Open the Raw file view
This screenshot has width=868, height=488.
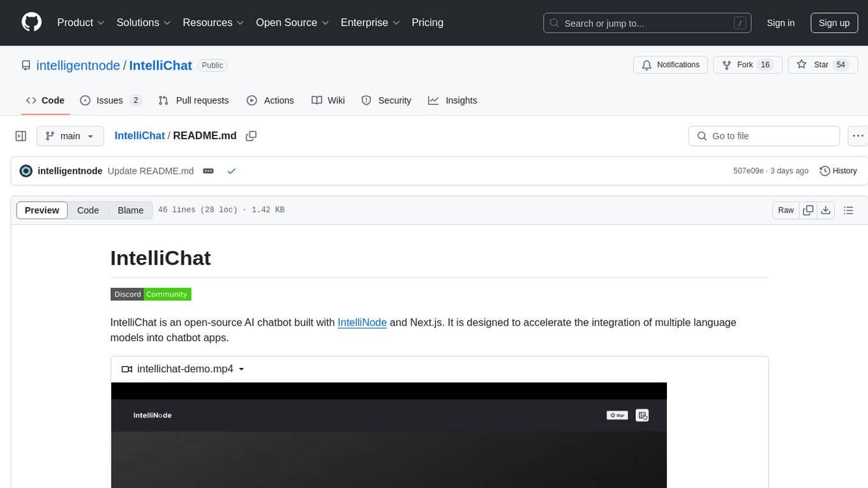pos(786,210)
